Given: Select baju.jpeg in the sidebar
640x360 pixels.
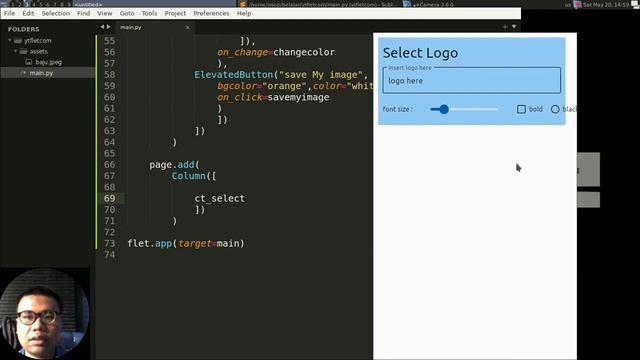Looking at the screenshot, I should (49, 62).
